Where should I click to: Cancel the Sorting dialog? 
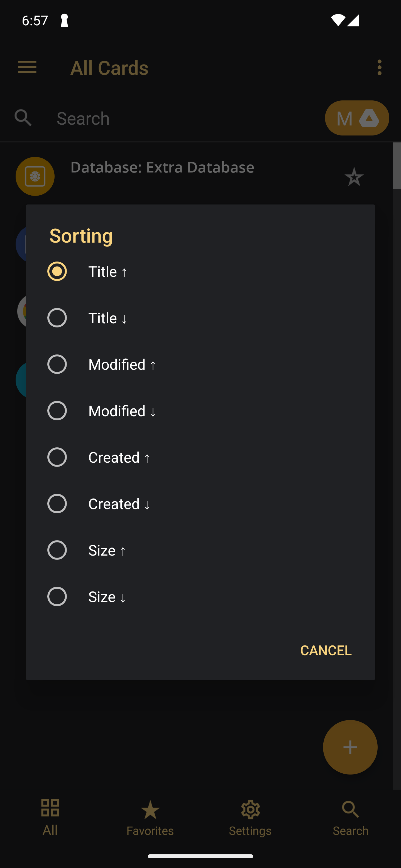click(x=326, y=650)
